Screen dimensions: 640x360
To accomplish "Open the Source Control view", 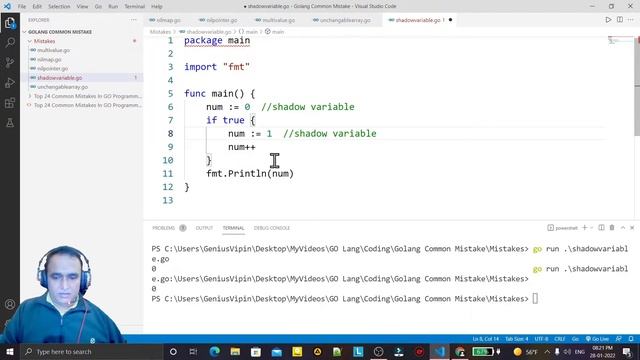I will click(x=10, y=62).
